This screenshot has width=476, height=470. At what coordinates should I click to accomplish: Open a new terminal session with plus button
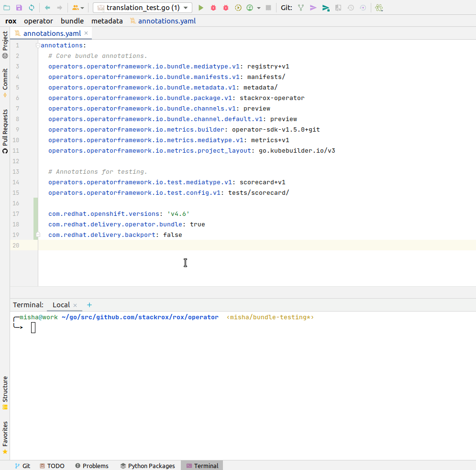tap(89, 305)
